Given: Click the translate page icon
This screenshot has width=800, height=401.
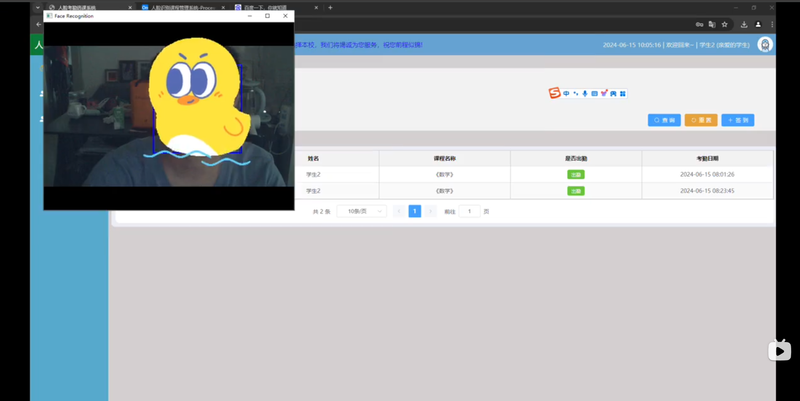Looking at the screenshot, I should click(712, 24).
